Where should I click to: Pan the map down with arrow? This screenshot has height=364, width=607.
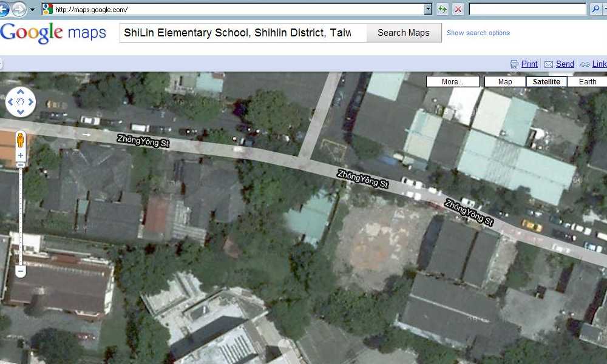pos(21,112)
